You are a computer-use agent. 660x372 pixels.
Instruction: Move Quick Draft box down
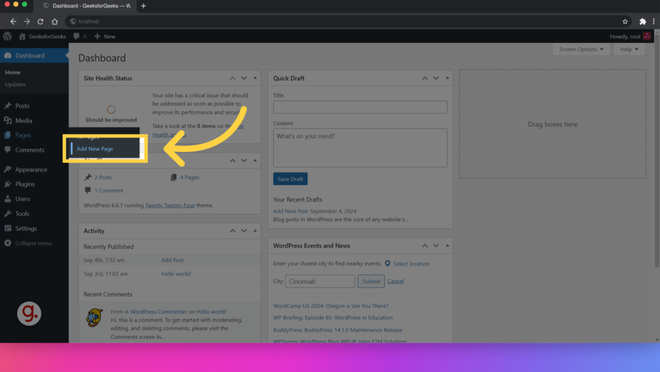[436, 78]
